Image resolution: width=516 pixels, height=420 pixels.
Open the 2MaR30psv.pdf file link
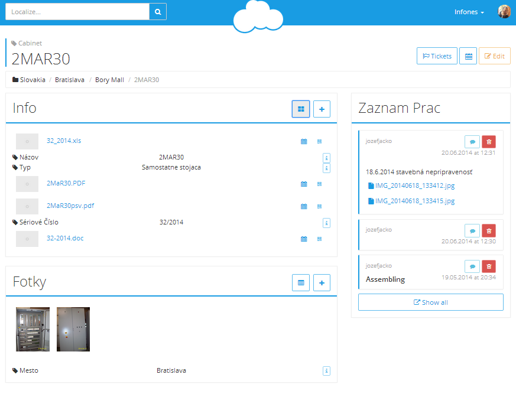pos(70,206)
